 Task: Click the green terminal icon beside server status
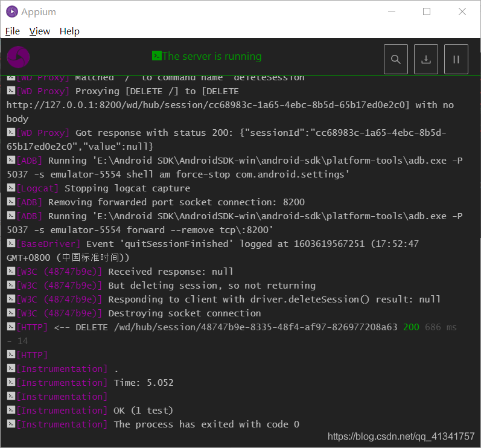pos(157,56)
